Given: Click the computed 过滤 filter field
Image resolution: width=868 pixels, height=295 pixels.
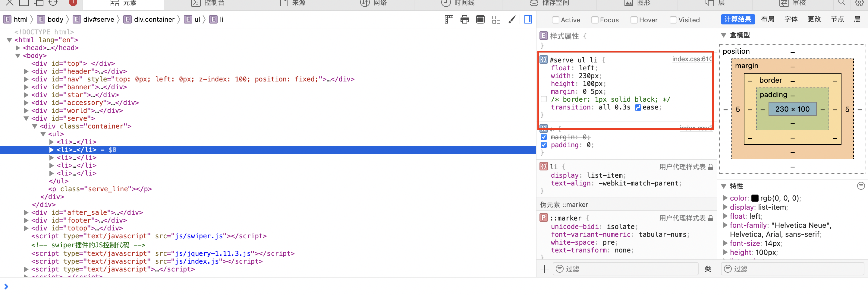Looking at the screenshot, I should pyautogui.click(x=793, y=269).
